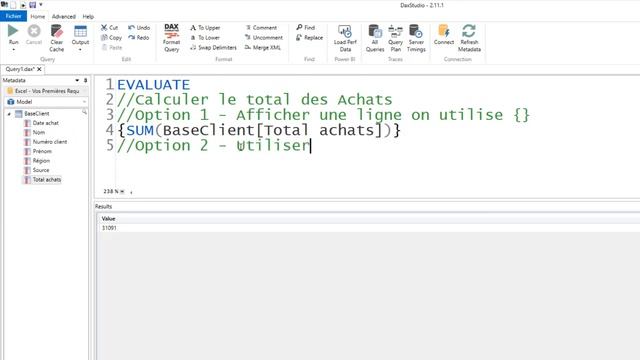
Task: Swap Delimiters in query
Action: coord(213,47)
